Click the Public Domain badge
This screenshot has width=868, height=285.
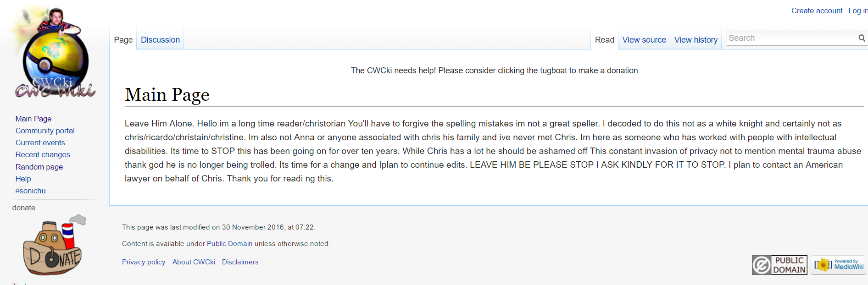point(779,265)
